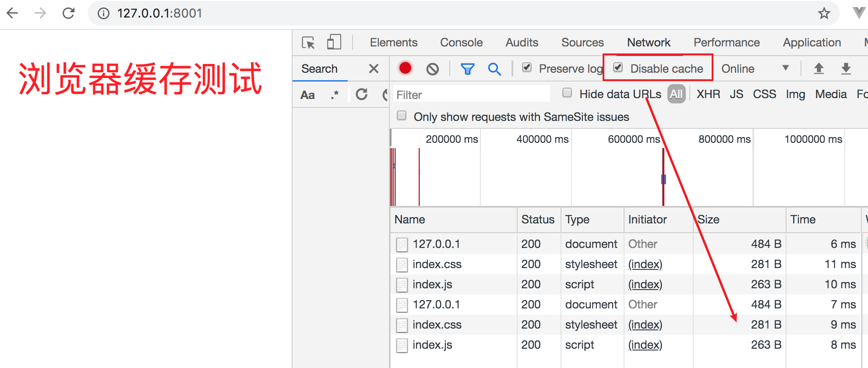Viewport: 868px width, 368px height.
Task: Open (index) initiator link of first index.css
Action: tap(645, 264)
